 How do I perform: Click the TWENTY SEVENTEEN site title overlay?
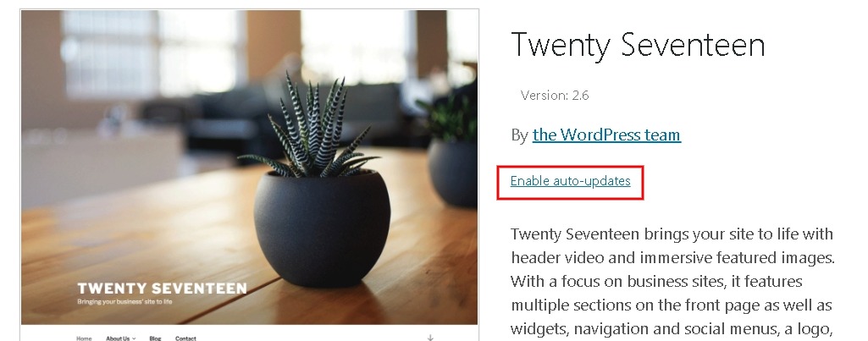(x=163, y=289)
